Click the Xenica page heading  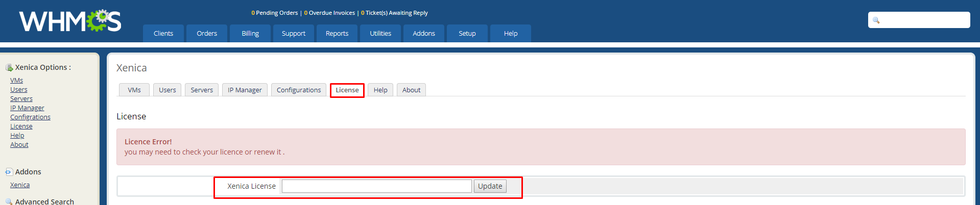131,68
